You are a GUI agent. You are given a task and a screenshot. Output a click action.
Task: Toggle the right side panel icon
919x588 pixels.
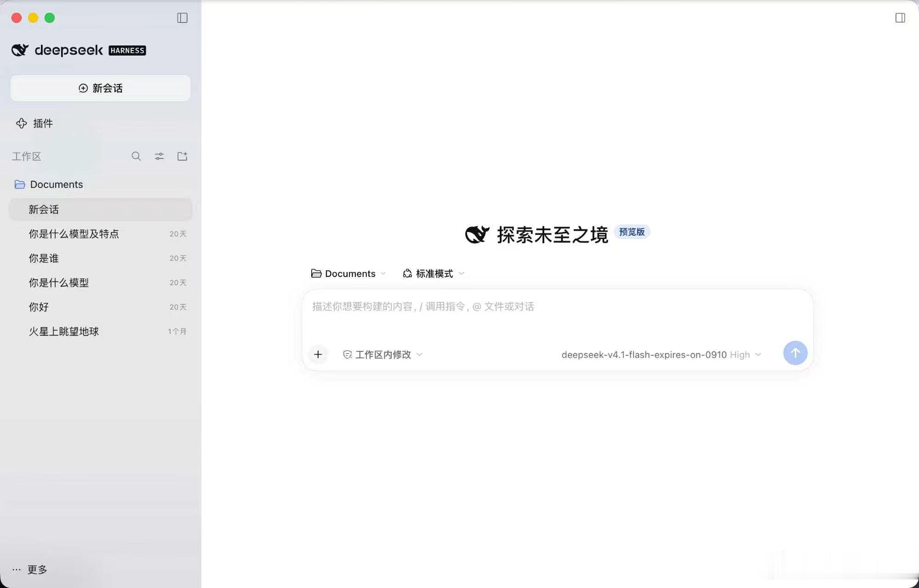coord(900,18)
